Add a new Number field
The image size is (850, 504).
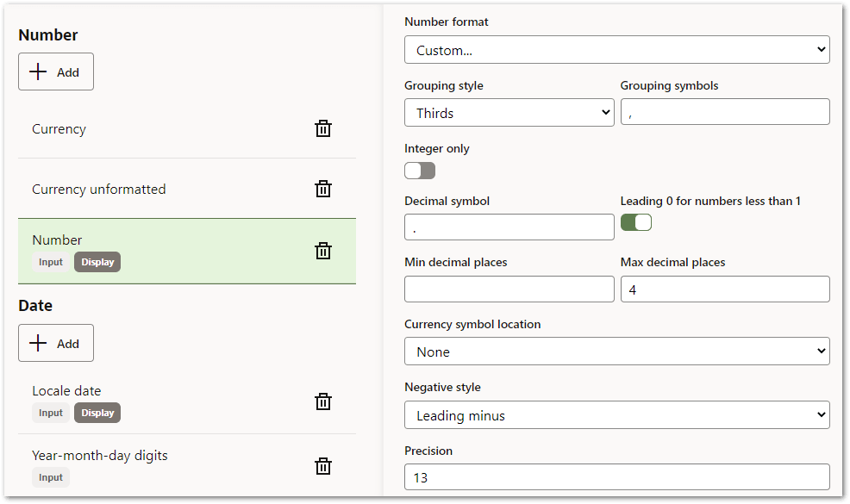(55, 71)
